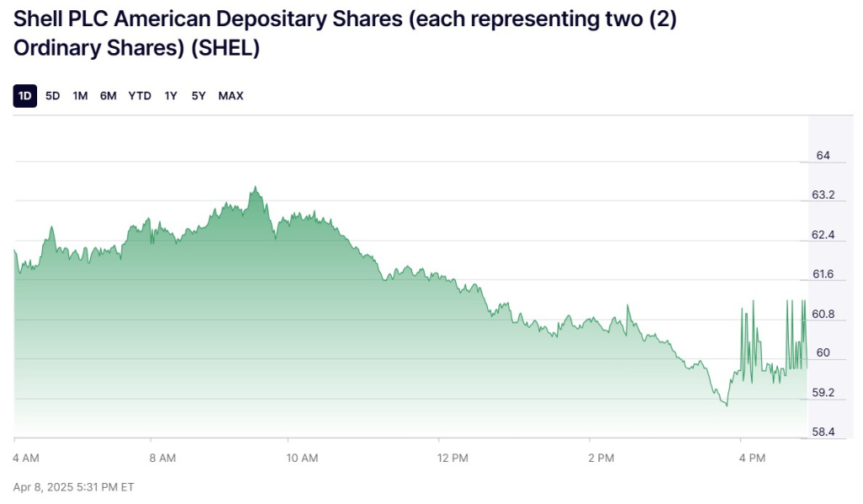Image resolution: width=863 pixels, height=504 pixels.
Task: Select the 4 PM time marker
Action: click(752, 458)
